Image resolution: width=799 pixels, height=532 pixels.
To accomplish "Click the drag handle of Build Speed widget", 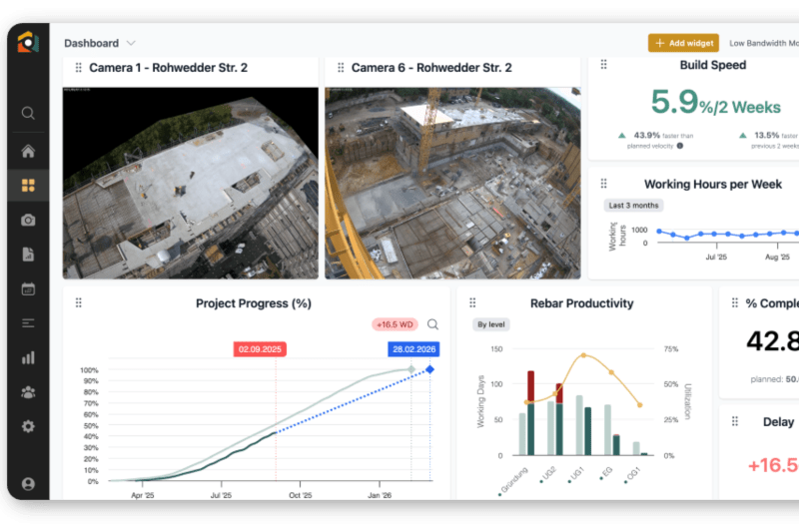I will pyautogui.click(x=604, y=64).
